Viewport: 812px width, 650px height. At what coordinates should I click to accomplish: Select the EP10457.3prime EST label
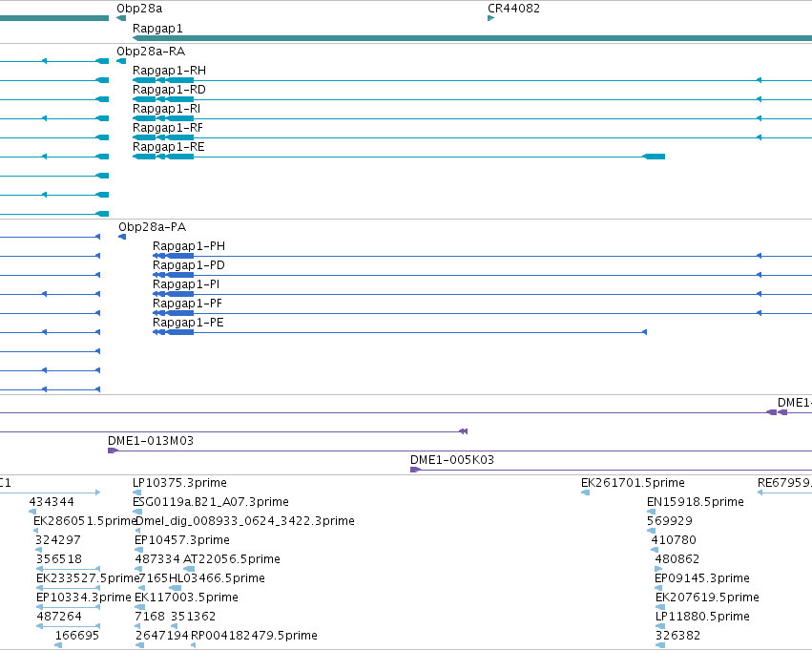tap(182, 540)
